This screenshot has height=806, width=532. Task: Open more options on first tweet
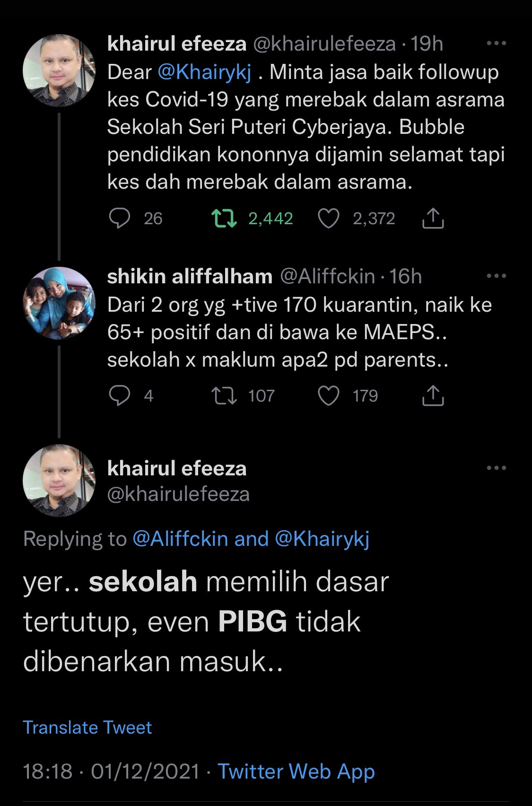tap(496, 44)
